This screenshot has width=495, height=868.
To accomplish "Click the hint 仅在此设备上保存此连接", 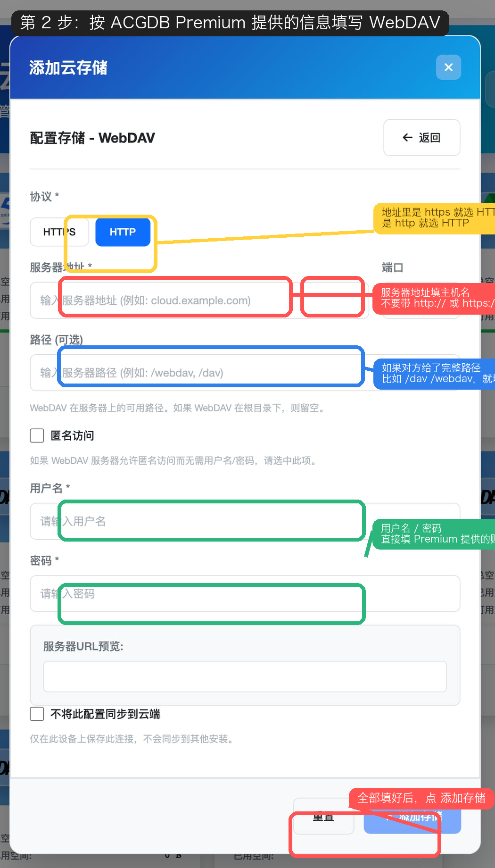I will [133, 739].
